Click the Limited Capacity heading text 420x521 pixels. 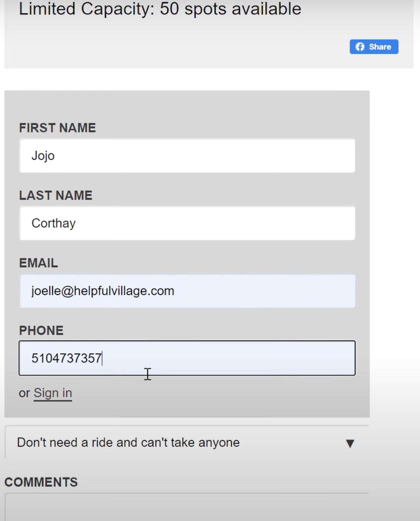[x=160, y=9]
